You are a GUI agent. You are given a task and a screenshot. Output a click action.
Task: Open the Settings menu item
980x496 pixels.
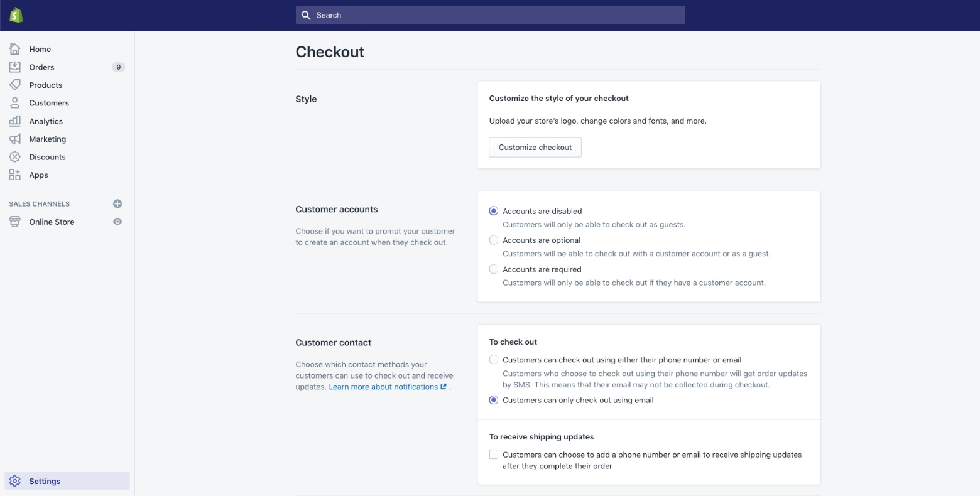[45, 481]
